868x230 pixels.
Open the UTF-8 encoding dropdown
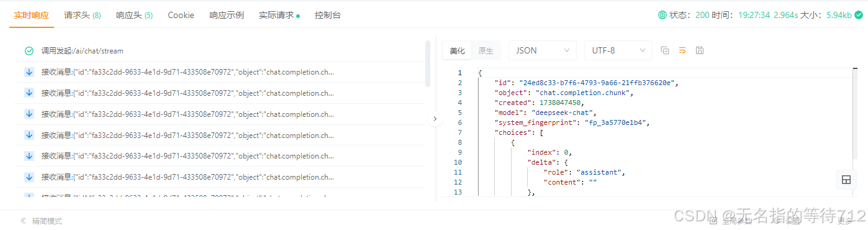618,50
